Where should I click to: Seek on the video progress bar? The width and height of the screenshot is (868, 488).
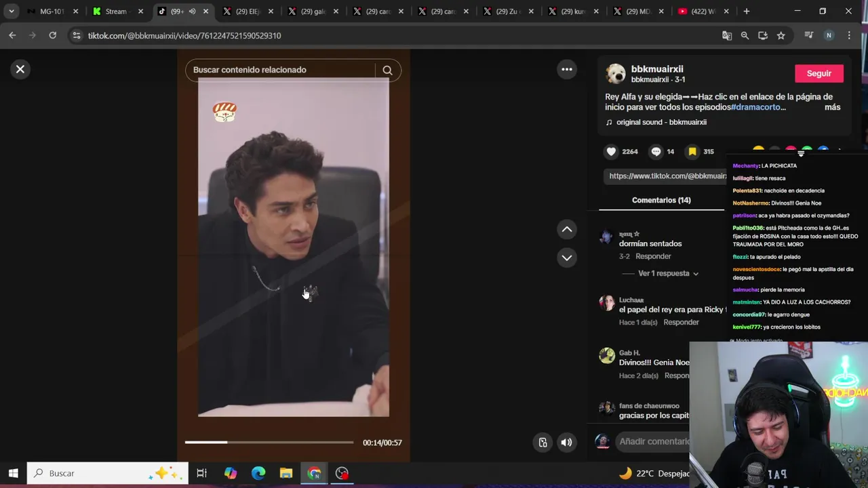269,443
